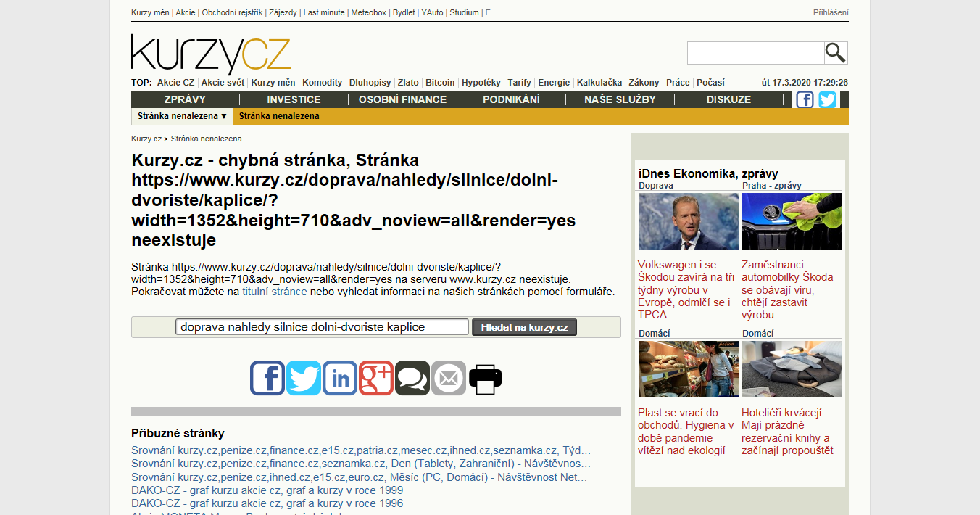Open Bydlet link in top bar
This screenshot has width=980, height=515.
(x=404, y=12)
